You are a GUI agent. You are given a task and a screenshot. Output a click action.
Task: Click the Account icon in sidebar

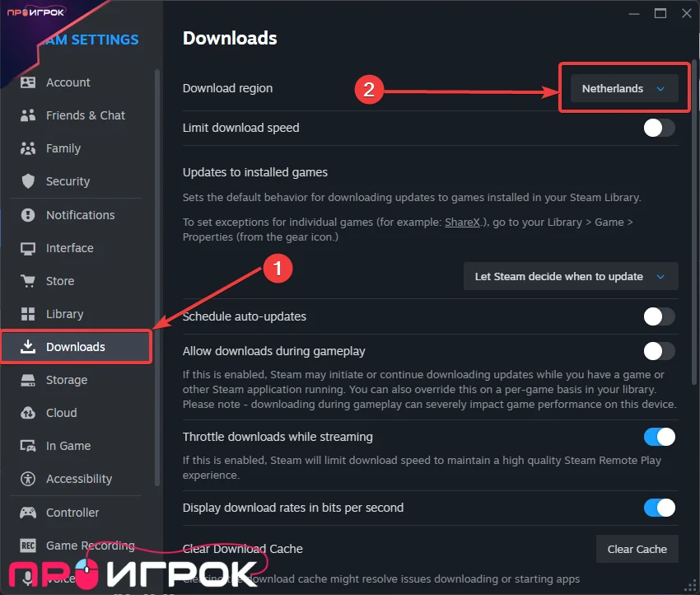28,82
